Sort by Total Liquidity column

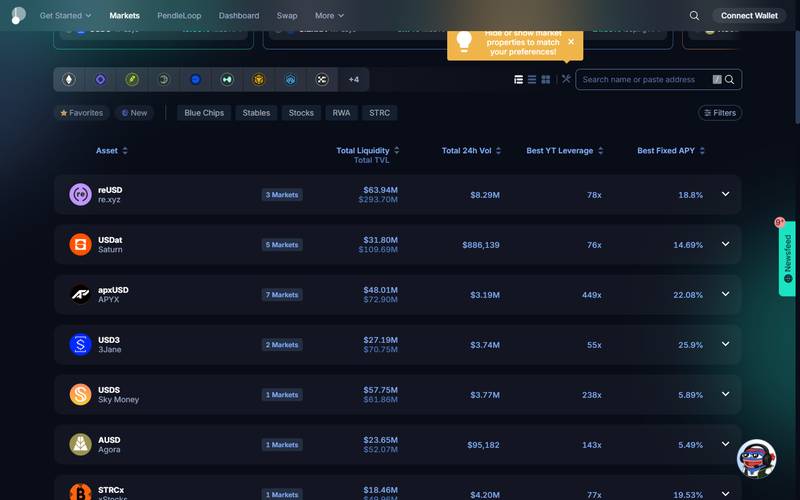(x=367, y=151)
